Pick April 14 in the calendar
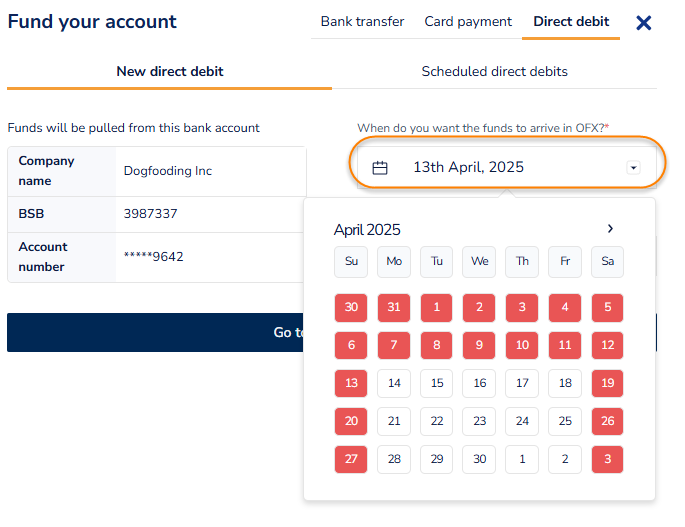Viewport: 685px width, 527px height. point(394,383)
